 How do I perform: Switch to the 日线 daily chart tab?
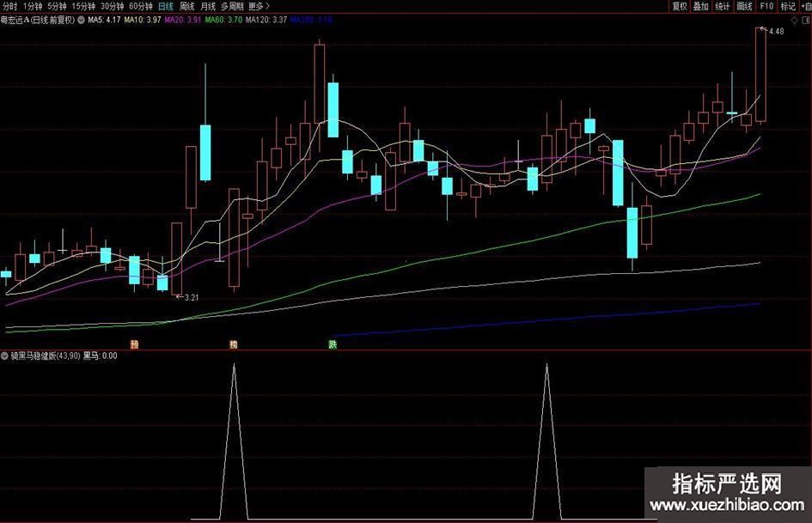(166, 6)
